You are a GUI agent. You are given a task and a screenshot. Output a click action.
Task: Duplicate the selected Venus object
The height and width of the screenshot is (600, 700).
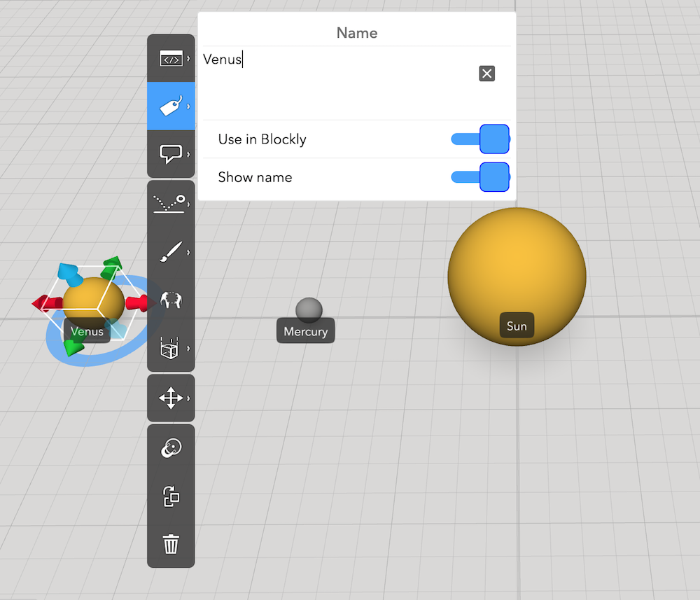(171, 496)
